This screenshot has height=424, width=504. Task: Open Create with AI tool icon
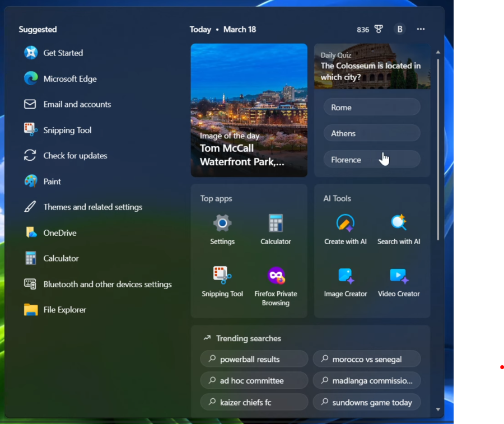tap(345, 223)
